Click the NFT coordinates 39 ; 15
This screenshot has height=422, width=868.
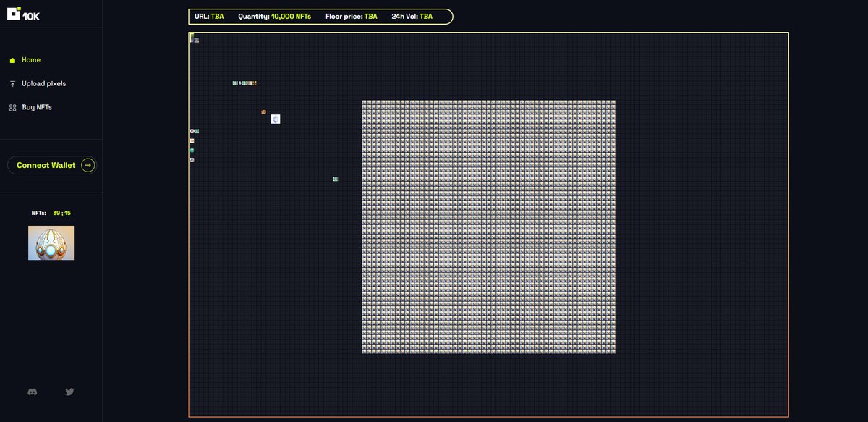click(x=61, y=213)
